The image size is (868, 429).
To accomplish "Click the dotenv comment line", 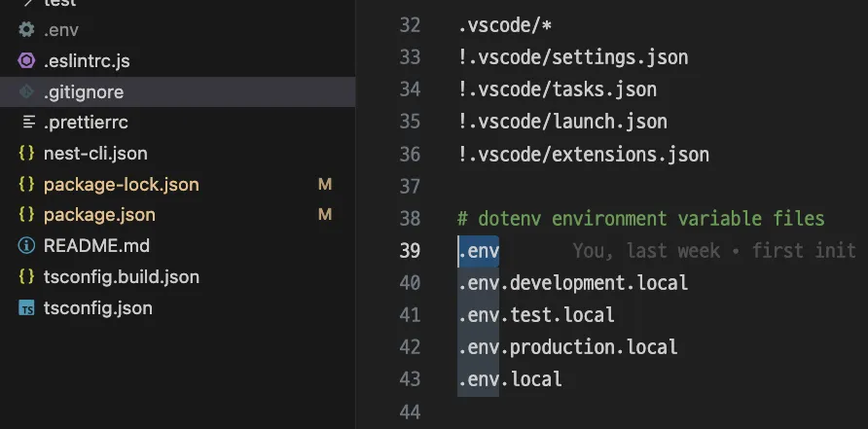I will point(640,219).
